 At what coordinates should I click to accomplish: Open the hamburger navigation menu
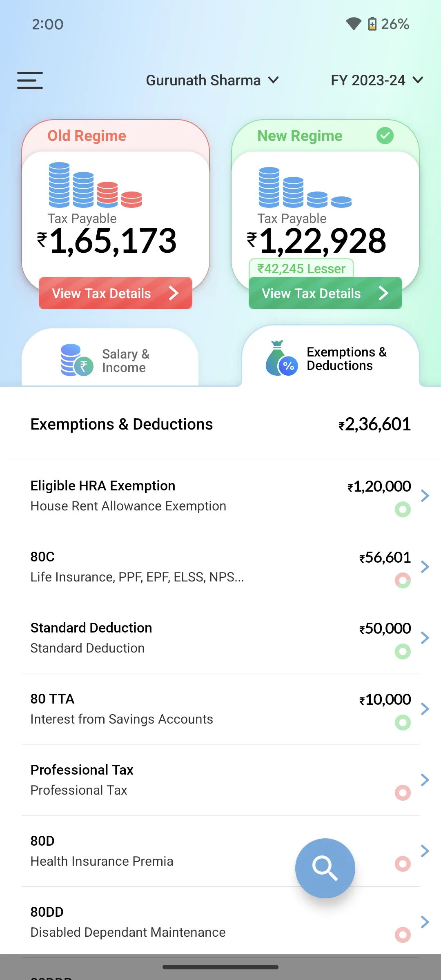click(30, 80)
